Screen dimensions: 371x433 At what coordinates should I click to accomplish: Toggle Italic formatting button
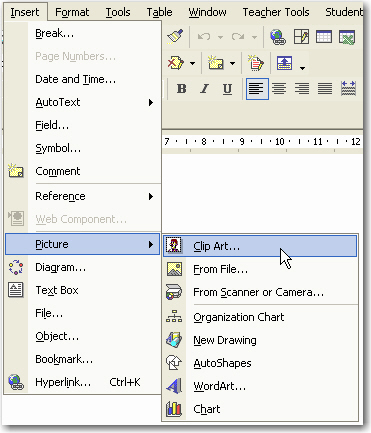tap(204, 89)
